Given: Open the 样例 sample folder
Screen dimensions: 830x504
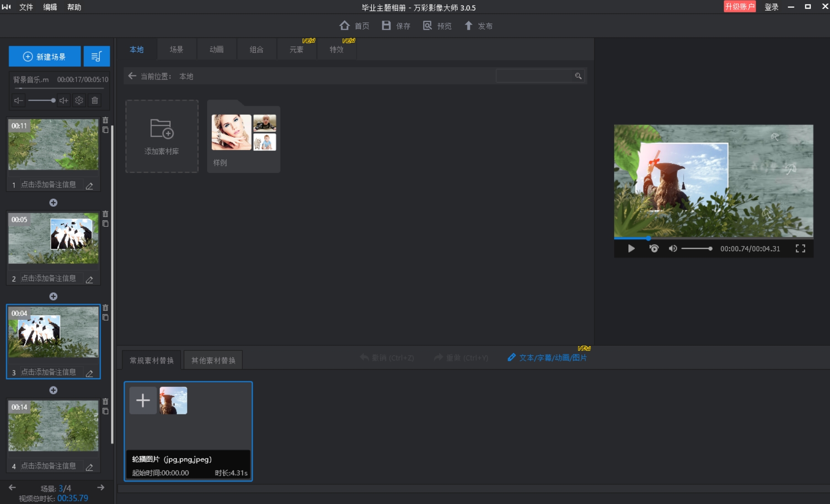Looking at the screenshot, I should (244, 136).
